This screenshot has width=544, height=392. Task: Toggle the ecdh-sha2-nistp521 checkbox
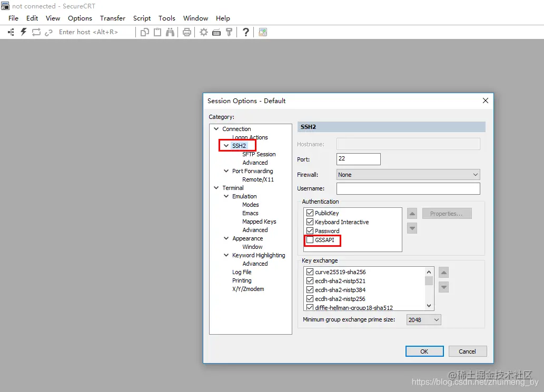pyautogui.click(x=310, y=281)
